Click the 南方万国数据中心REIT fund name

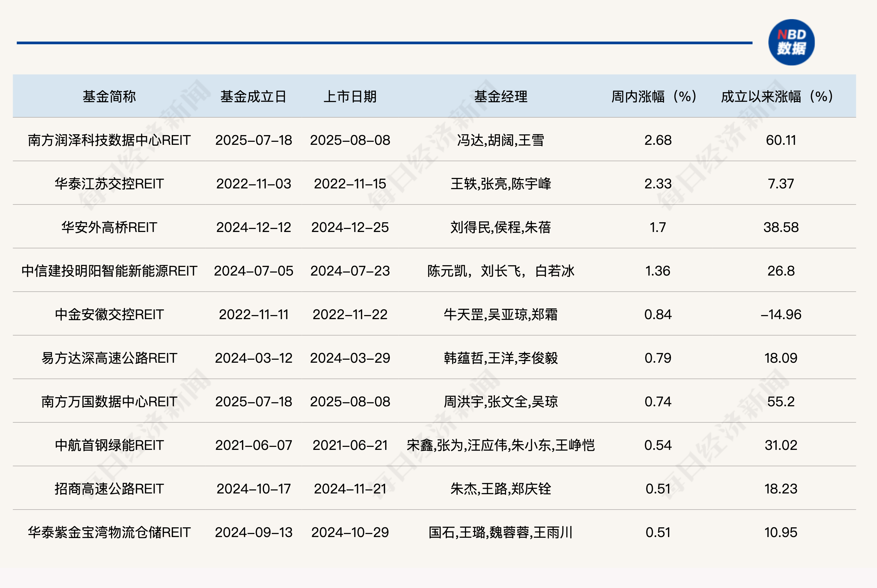[x=109, y=402]
